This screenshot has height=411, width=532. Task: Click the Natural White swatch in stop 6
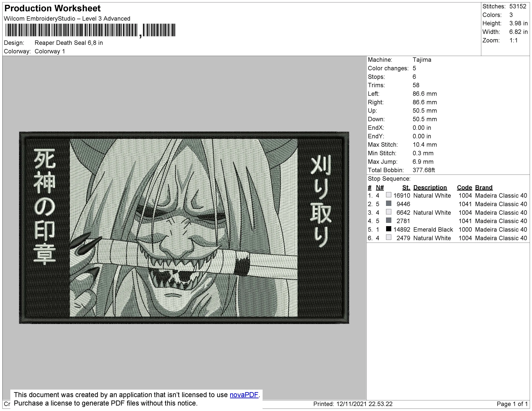point(389,237)
